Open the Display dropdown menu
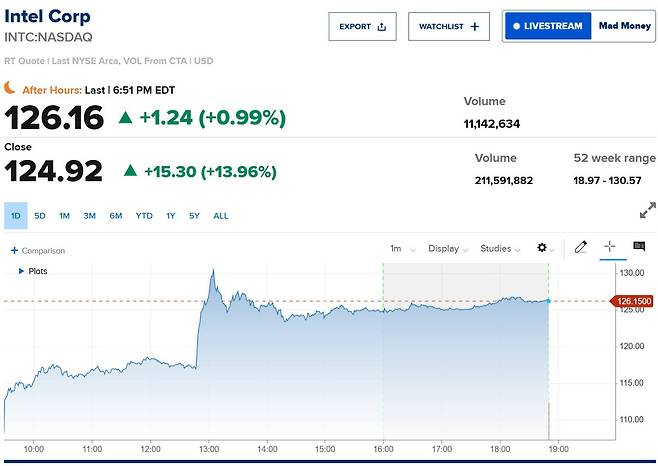Viewport: 658px width, 466px height. point(447,249)
